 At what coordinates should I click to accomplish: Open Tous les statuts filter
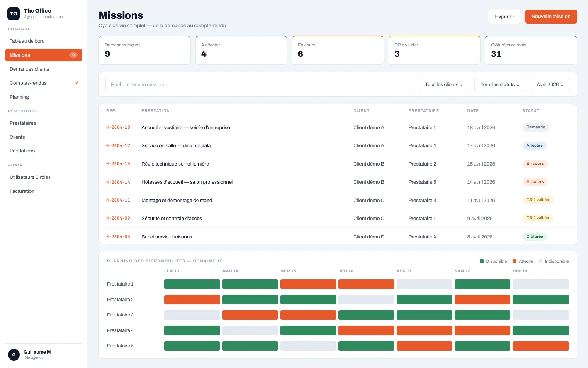[500, 85]
